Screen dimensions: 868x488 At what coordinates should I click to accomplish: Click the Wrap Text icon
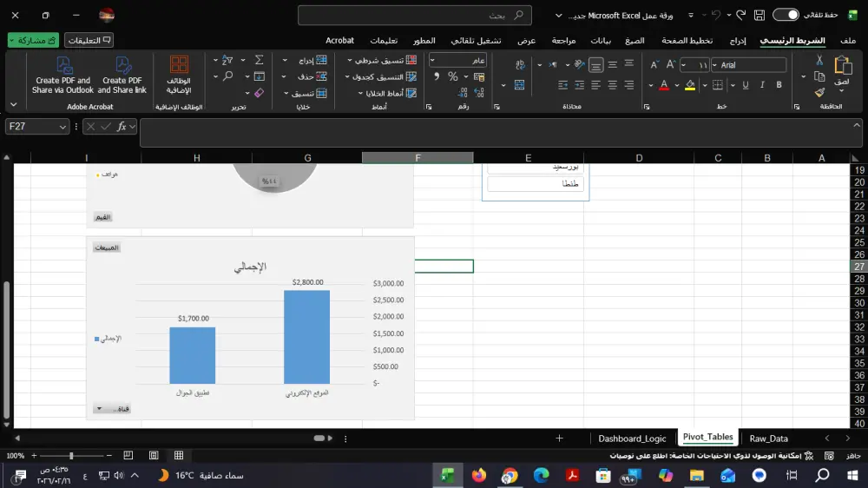point(520,65)
